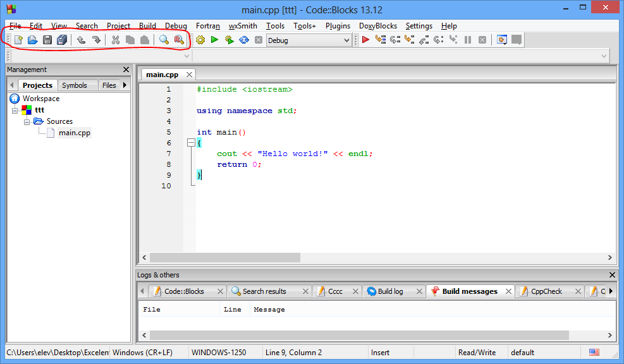Click the Redo toolbar arrow
The width and height of the screenshot is (624, 364).
[x=96, y=40]
